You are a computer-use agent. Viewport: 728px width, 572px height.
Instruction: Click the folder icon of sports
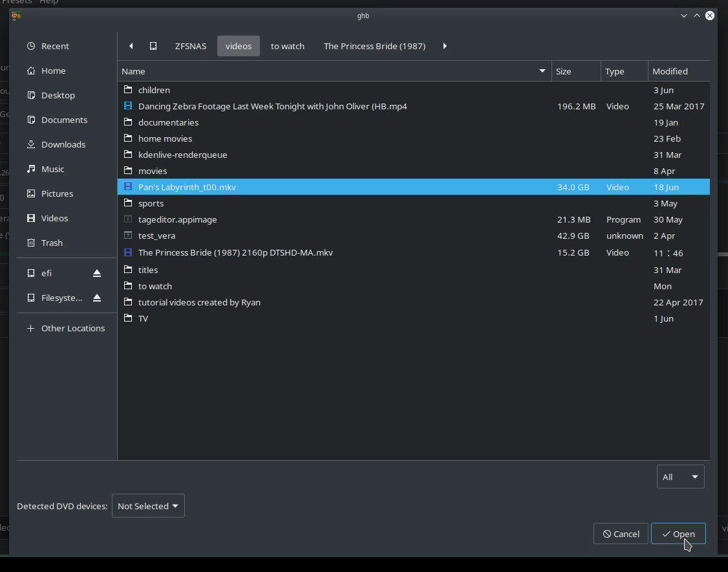tap(128, 203)
